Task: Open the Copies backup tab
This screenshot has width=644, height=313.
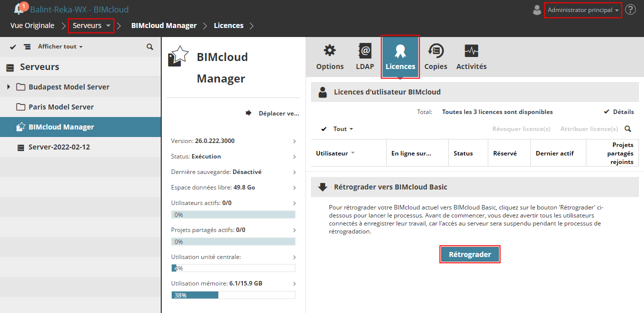Action: [x=436, y=57]
